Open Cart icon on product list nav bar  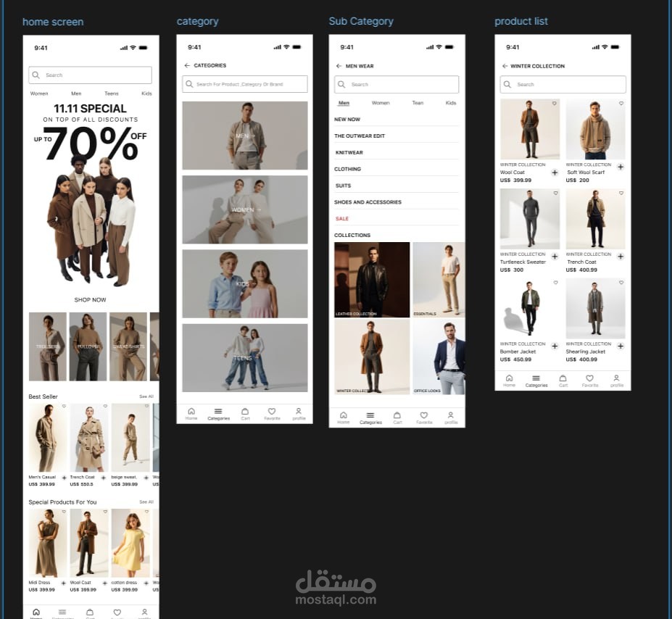click(x=563, y=378)
